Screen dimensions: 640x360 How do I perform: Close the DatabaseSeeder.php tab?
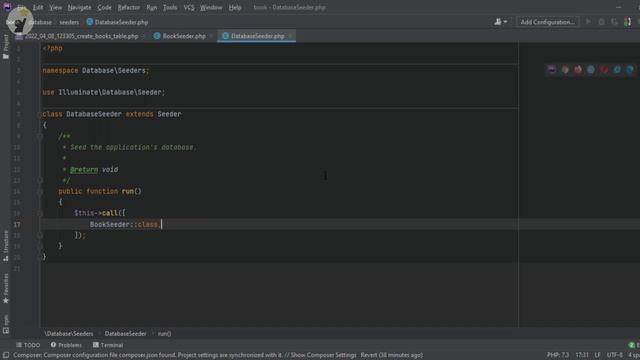tap(290, 36)
